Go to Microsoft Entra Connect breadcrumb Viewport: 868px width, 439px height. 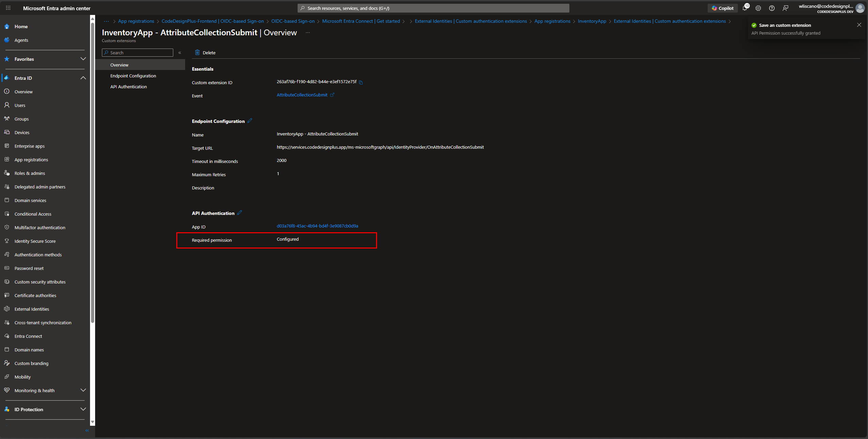361,21
